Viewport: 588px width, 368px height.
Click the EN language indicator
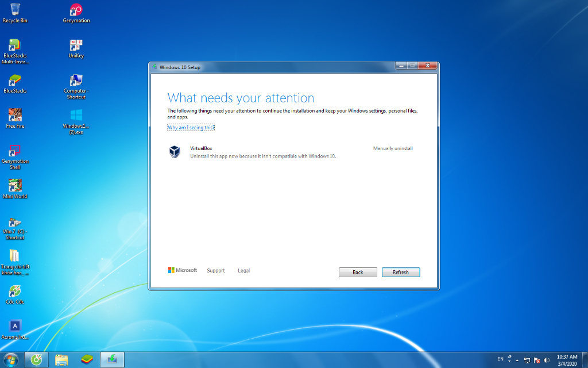tap(500, 359)
